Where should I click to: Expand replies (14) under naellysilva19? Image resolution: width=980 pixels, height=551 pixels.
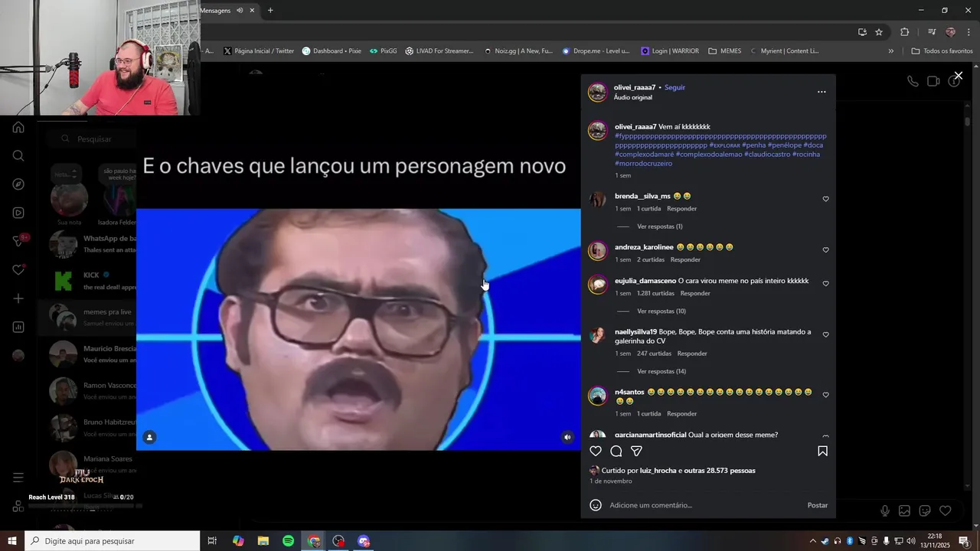click(x=661, y=371)
